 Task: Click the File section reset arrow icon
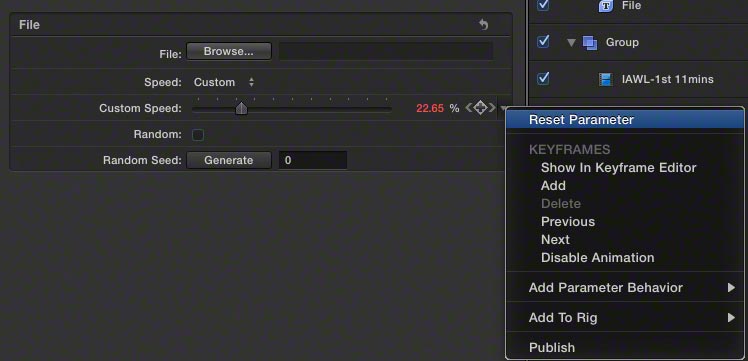(x=484, y=25)
